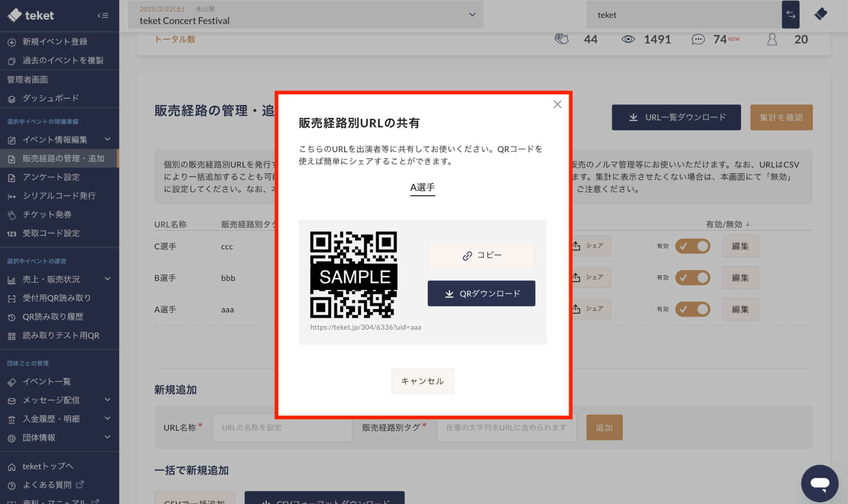Click the URL一覧ダウンロード button
Screen dimensions: 848x504
676,117
